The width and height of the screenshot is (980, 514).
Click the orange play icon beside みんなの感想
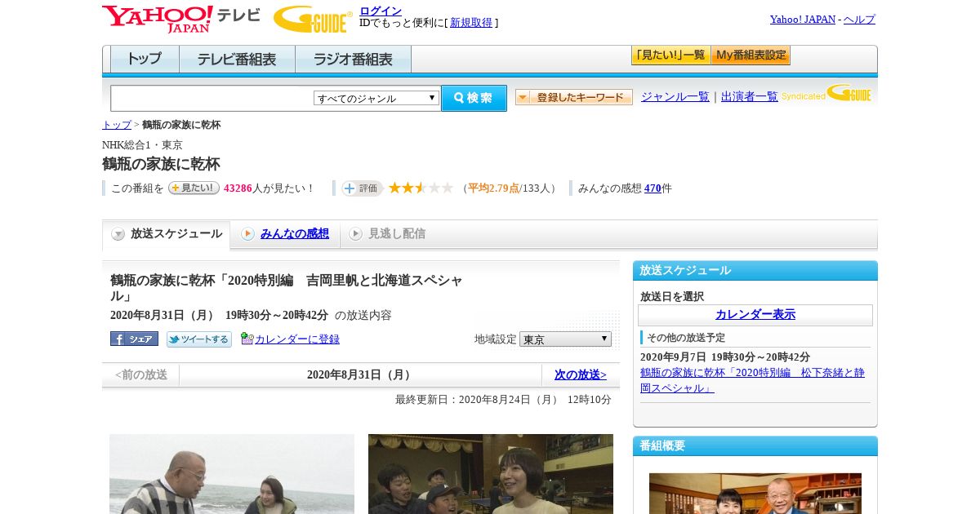point(247,234)
